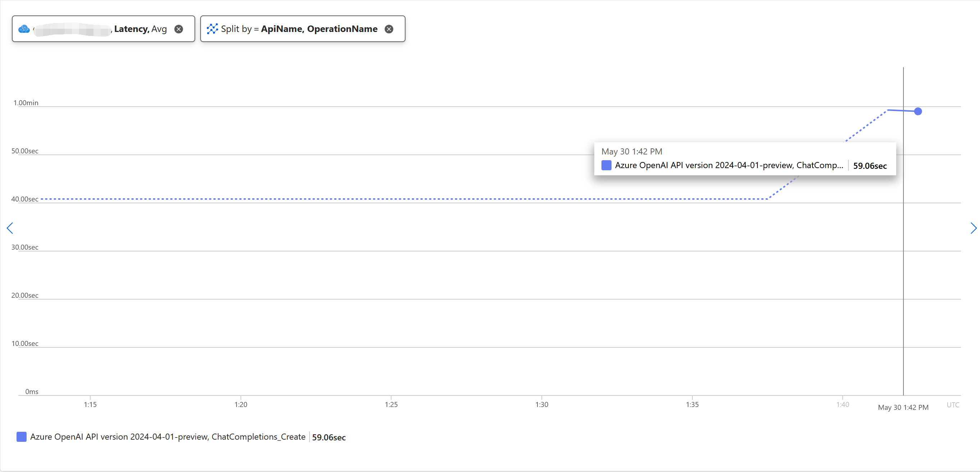Click the 1:20 x-axis tick label
Screen dimensions: 980x472
[241, 404]
